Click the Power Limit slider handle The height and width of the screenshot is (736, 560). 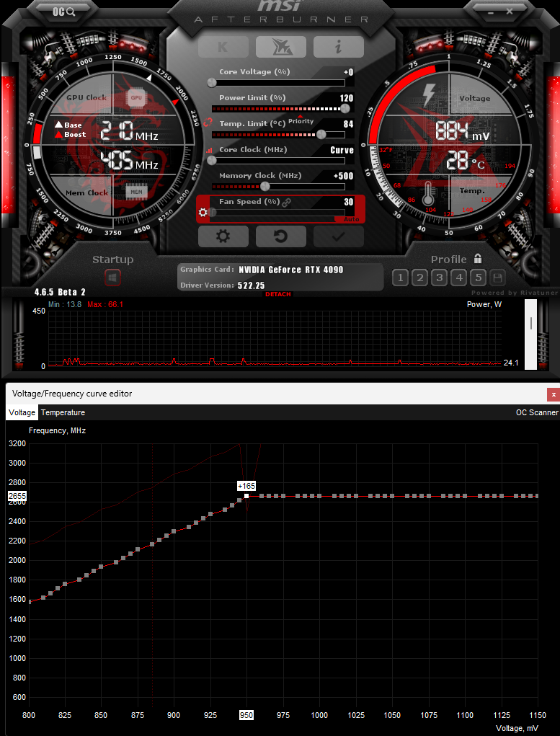pyautogui.click(x=345, y=108)
